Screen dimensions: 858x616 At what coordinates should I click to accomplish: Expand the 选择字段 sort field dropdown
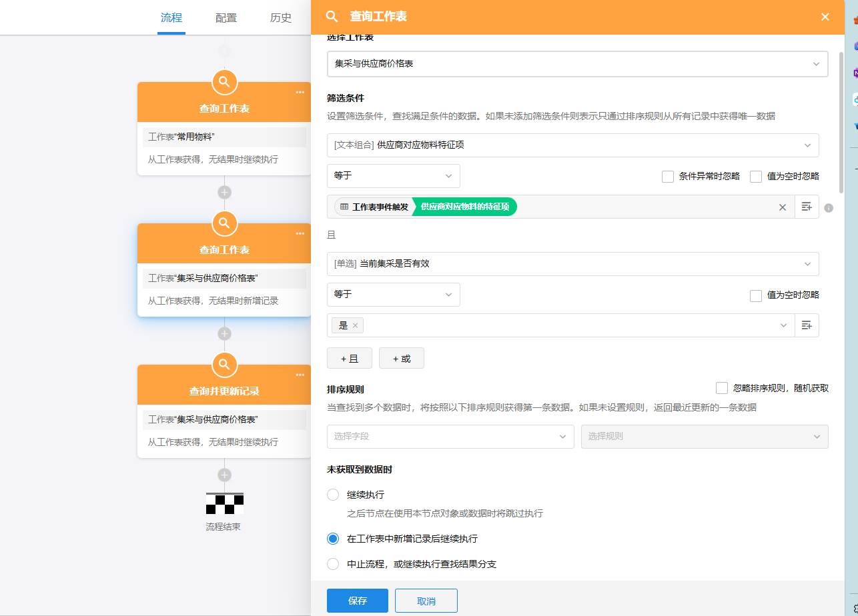(450, 437)
